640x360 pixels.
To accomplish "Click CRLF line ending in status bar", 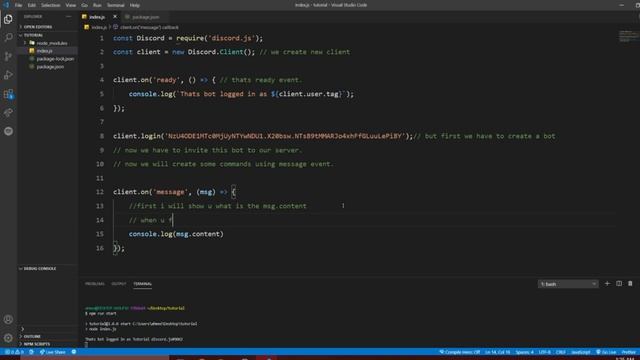I will tap(560, 352).
